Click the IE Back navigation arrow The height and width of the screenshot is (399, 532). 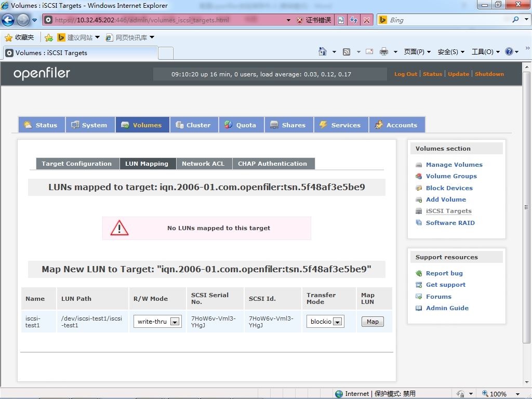pos(8,20)
